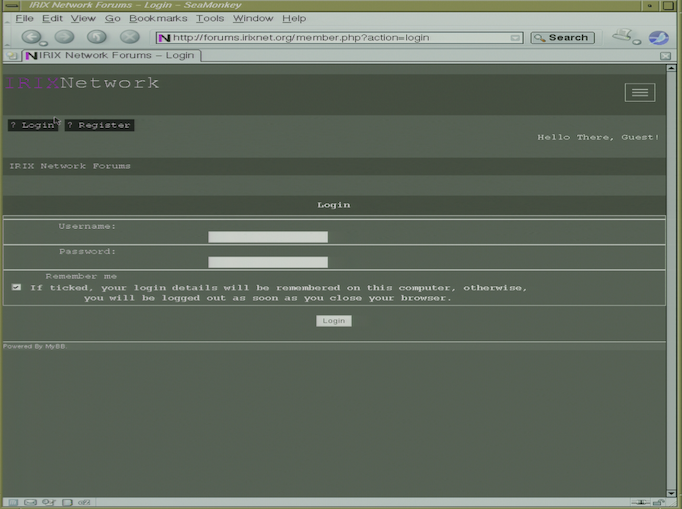Viewport: 682px width, 509px height.
Task: Open Composer from the status bar icon
Action: (48, 502)
